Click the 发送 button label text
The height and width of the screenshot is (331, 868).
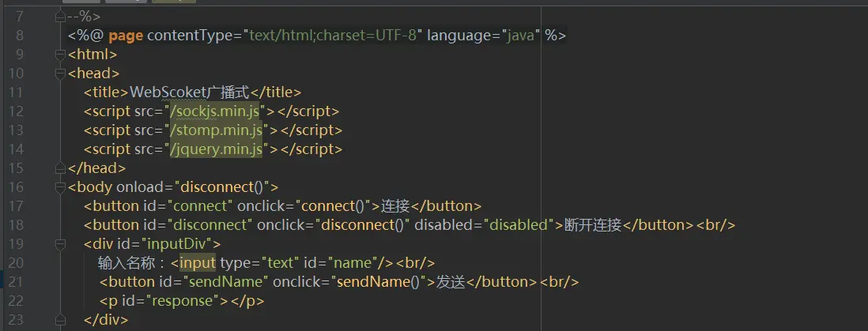[x=451, y=282]
